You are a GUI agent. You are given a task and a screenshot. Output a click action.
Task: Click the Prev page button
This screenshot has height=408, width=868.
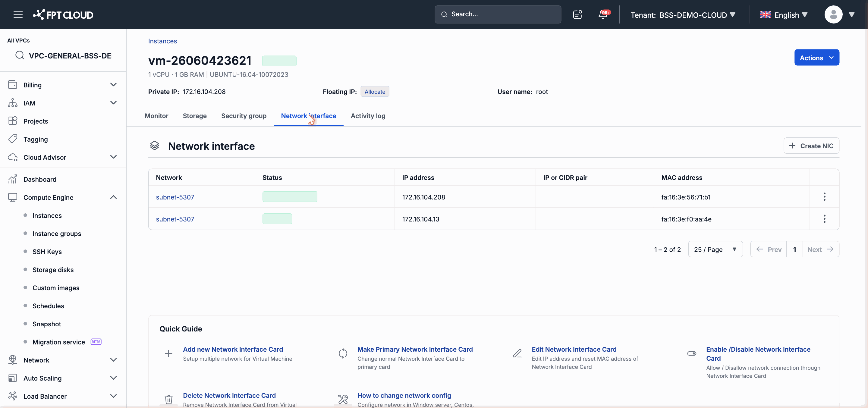point(769,249)
